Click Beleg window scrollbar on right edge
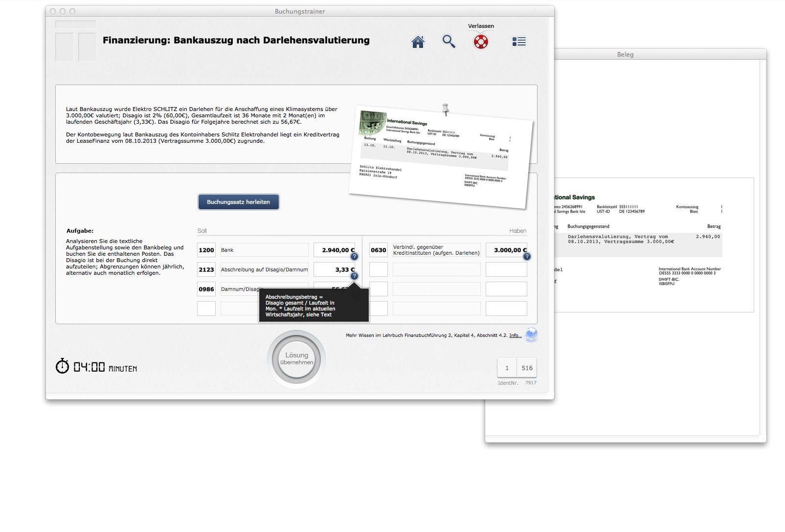The image size is (785, 532). [763, 247]
